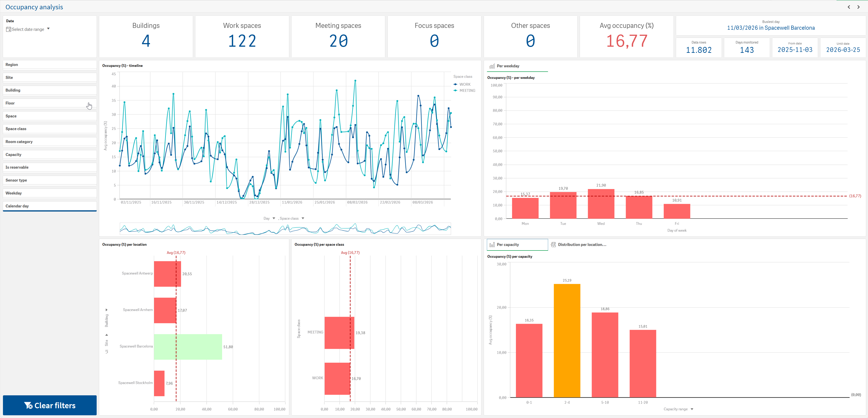Click the drill-down hierarchy icon near Site
This screenshot has width=868, height=418.
(107, 352)
